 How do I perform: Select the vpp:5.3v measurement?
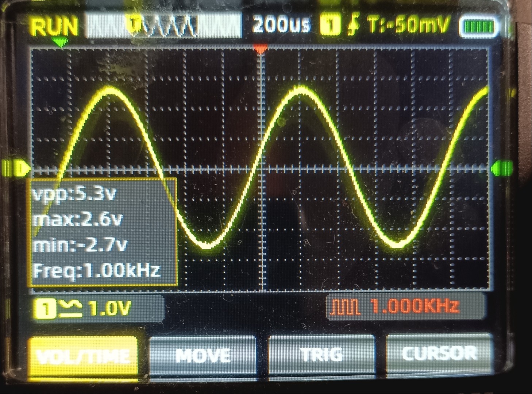click(x=74, y=194)
